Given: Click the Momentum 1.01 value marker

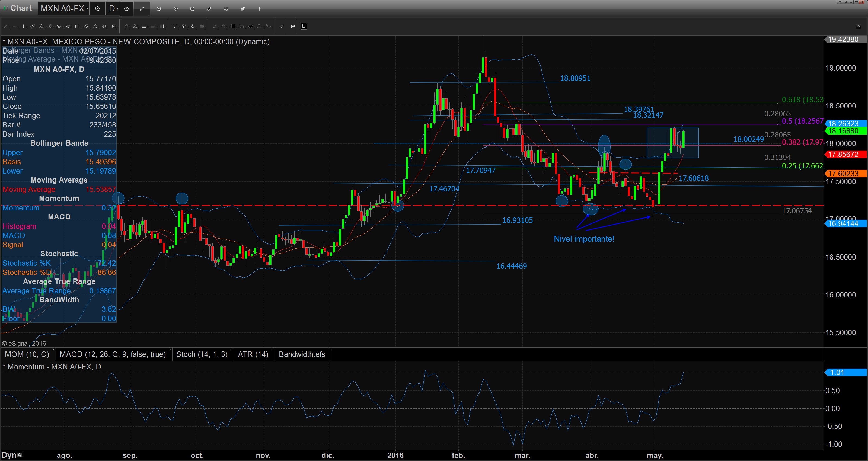Looking at the screenshot, I should tap(846, 372).
